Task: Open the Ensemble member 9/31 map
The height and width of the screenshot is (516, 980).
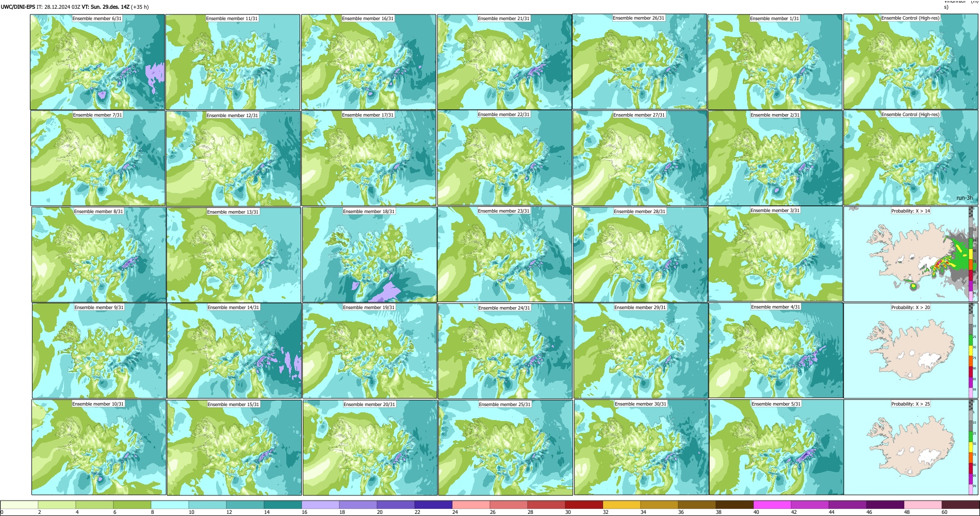Action: pyautogui.click(x=99, y=351)
